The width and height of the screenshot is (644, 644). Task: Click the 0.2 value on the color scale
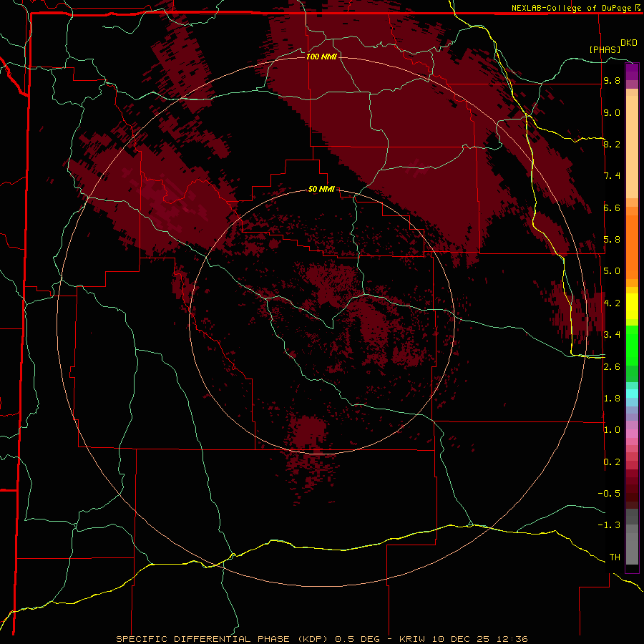point(612,462)
